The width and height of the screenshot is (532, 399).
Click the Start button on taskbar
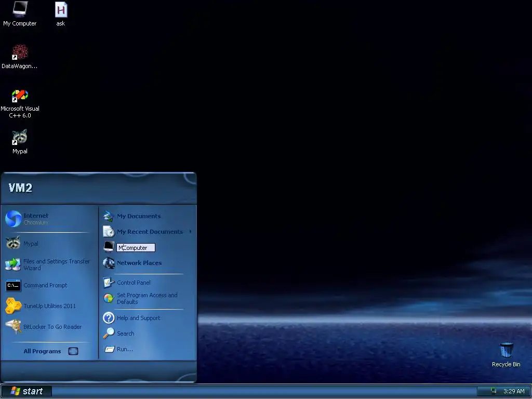26,391
